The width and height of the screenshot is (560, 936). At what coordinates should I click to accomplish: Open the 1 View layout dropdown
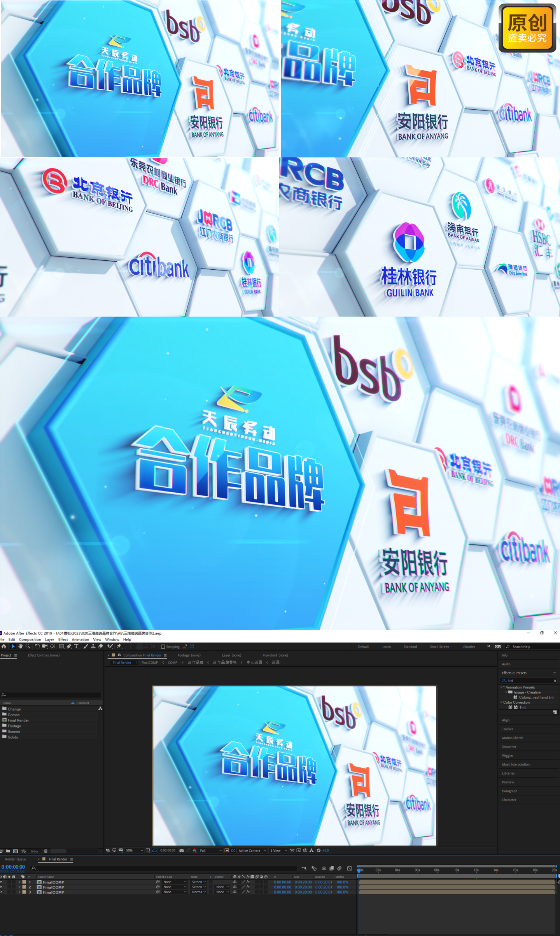point(279,850)
